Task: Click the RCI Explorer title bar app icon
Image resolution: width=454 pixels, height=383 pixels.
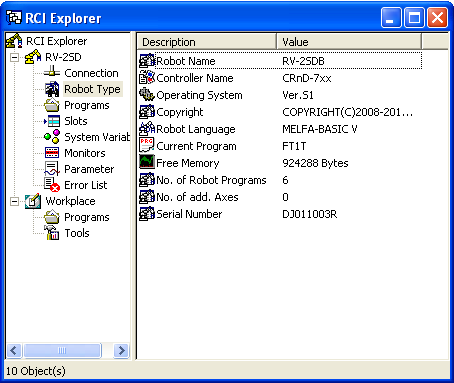Action: coord(14,17)
